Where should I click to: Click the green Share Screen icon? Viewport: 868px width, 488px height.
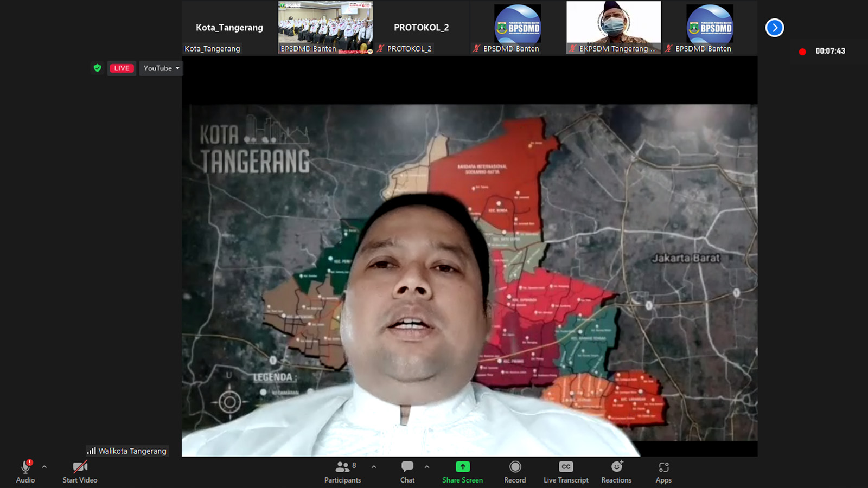pyautogui.click(x=462, y=467)
